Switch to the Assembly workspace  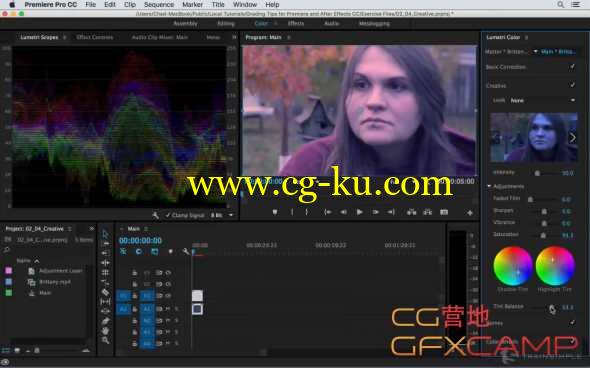coord(185,23)
